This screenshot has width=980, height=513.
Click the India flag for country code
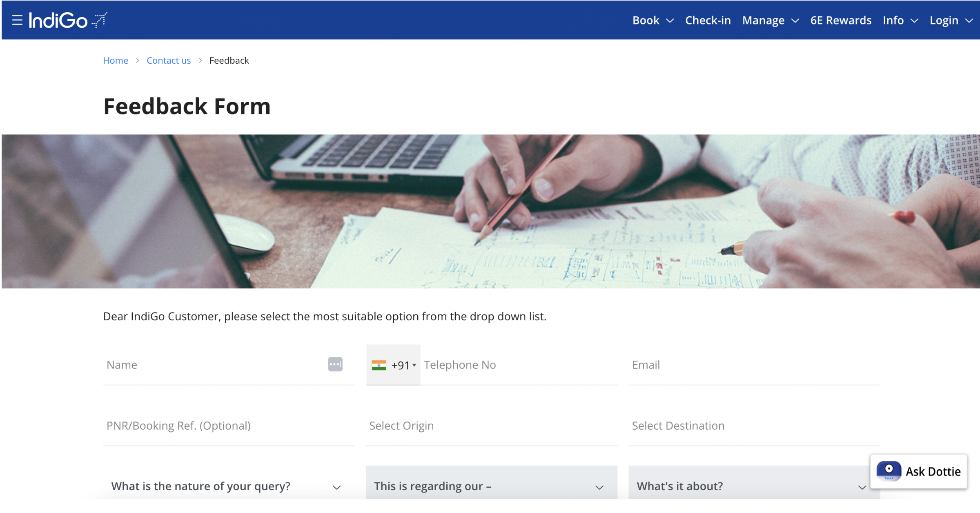click(x=380, y=365)
